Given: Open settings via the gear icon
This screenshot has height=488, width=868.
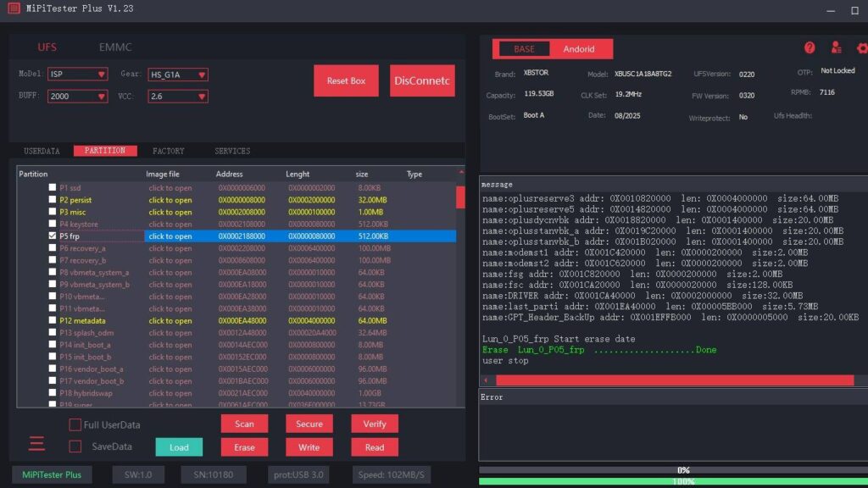Looking at the screenshot, I should [862, 48].
